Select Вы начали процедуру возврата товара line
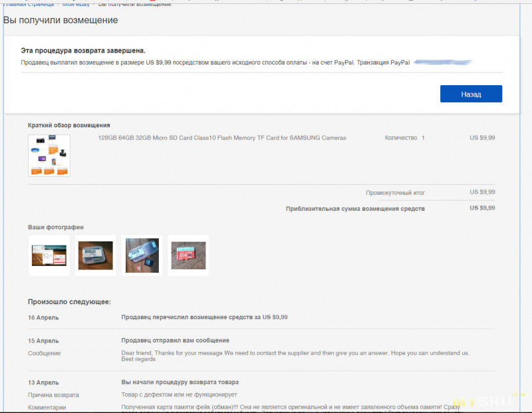532x413 pixels. pyautogui.click(x=180, y=382)
